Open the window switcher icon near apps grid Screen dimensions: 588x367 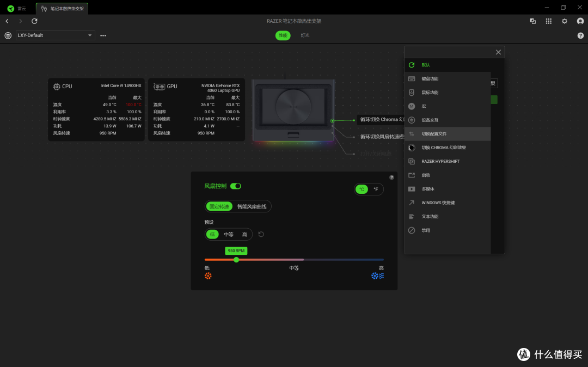533,21
